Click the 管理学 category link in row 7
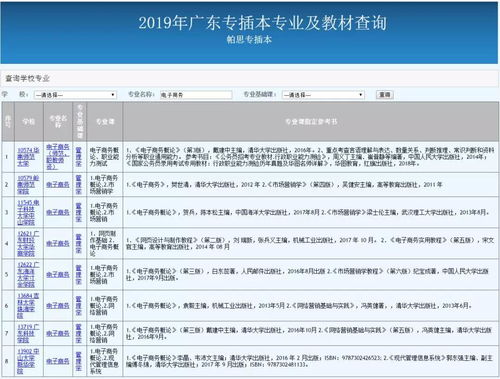Screen dimensions: 500x379 (79, 333)
